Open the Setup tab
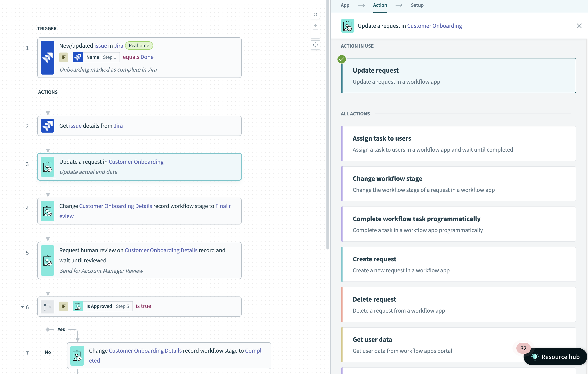This screenshot has height=374, width=588. (x=417, y=5)
